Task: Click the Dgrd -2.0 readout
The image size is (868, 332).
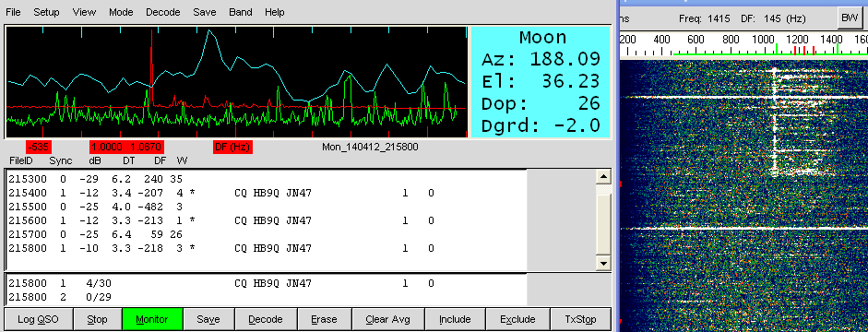Action: [x=541, y=125]
